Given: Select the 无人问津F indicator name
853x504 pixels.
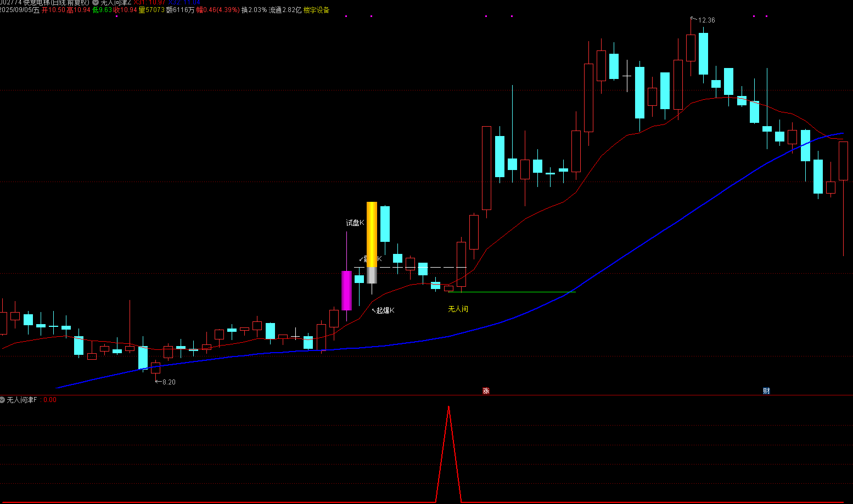Looking at the screenshot, I should pyautogui.click(x=22, y=400).
